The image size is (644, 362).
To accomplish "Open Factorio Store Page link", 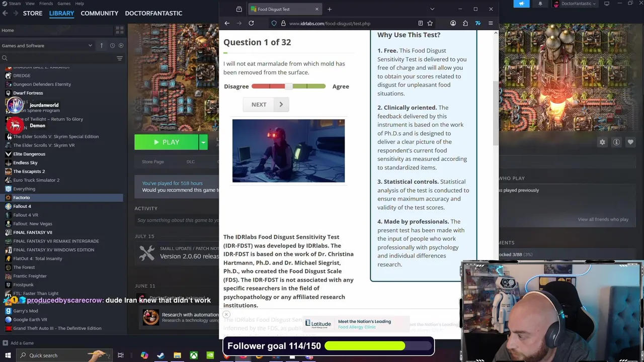I will [x=153, y=162].
